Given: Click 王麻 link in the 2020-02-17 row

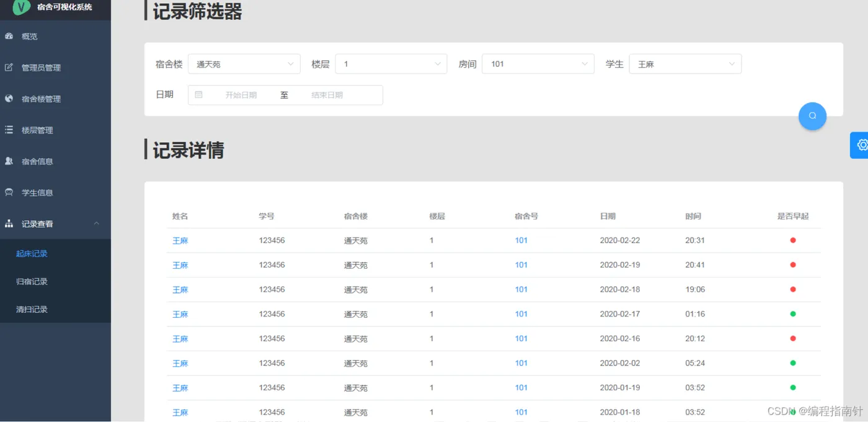Looking at the screenshot, I should [180, 314].
